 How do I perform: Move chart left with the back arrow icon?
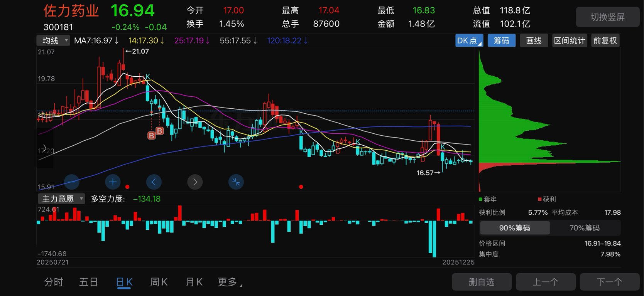click(154, 182)
